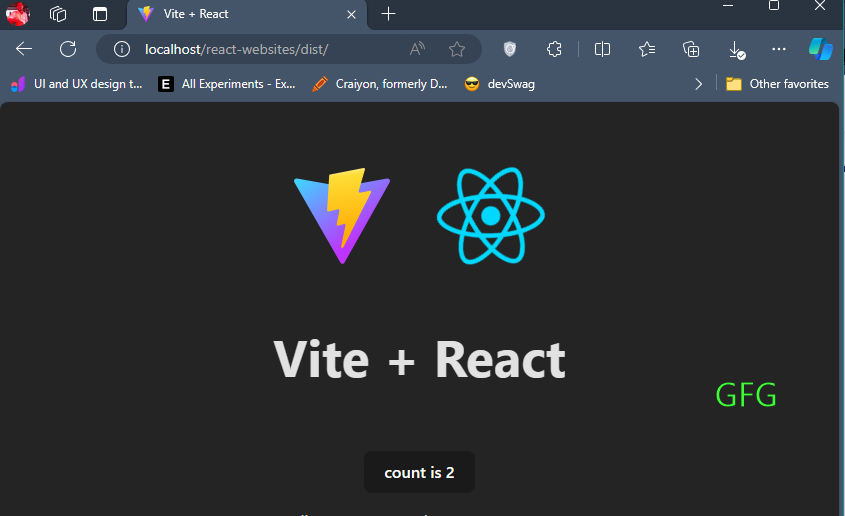Click the Vite logo

click(x=342, y=215)
